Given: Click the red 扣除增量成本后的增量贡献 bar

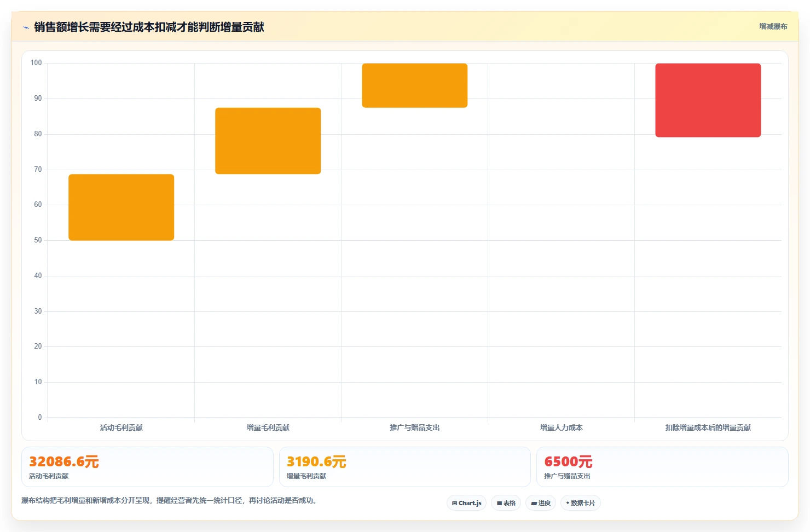Looking at the screenshot, I should [708, 100].
